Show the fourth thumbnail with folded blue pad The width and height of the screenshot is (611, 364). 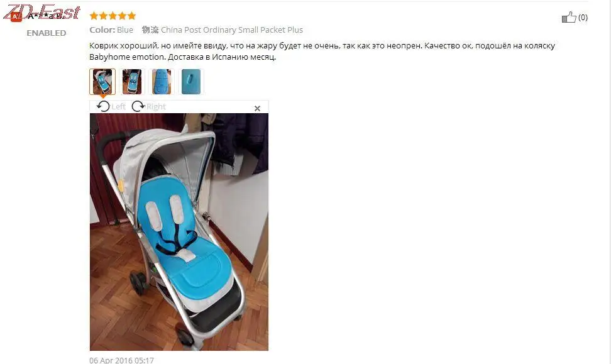pyautogui.click(x=191, y=82)
